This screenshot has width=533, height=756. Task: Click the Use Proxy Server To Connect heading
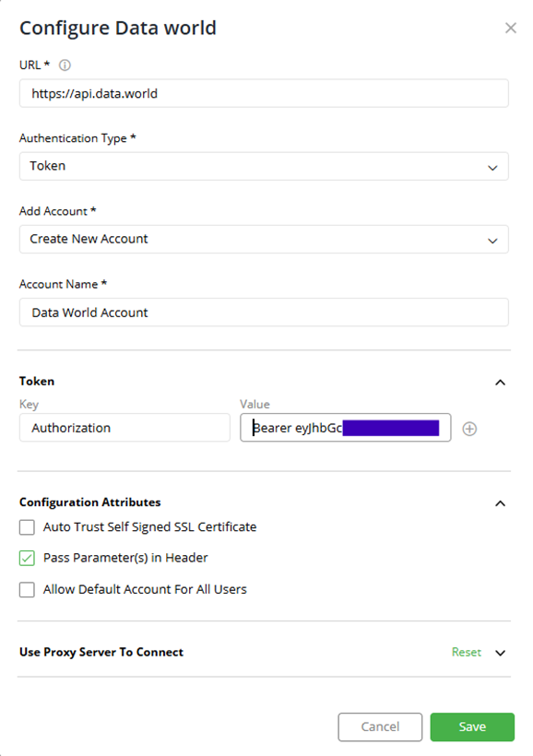[x=101, y=653]
